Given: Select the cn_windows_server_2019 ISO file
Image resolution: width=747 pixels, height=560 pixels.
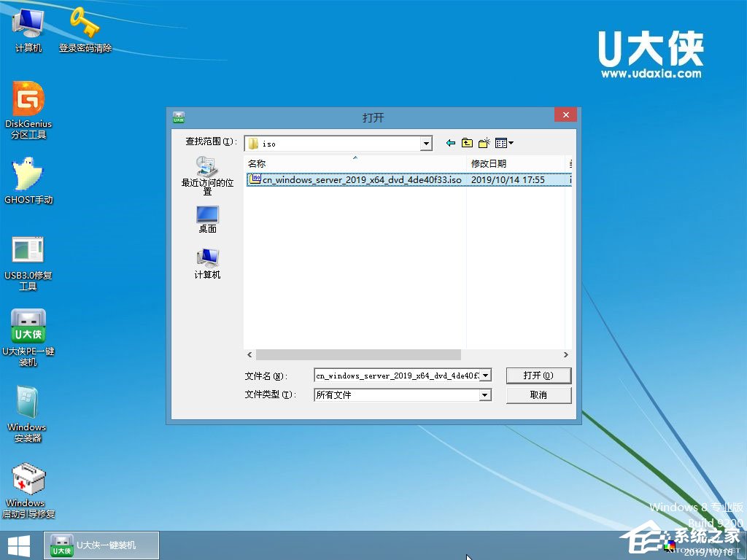Looking at the screenshot, I should pyautogui.click(x=357, y=179).
